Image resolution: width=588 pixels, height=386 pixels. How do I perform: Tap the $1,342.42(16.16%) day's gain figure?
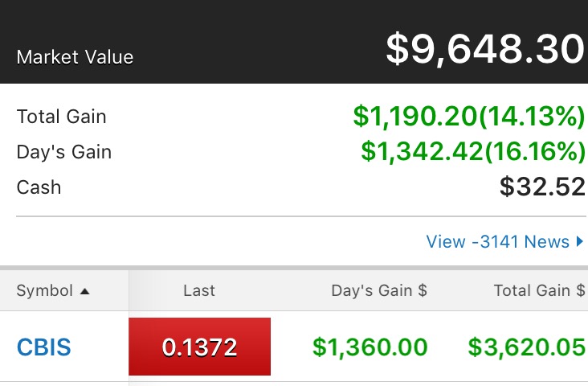[473, 152]
